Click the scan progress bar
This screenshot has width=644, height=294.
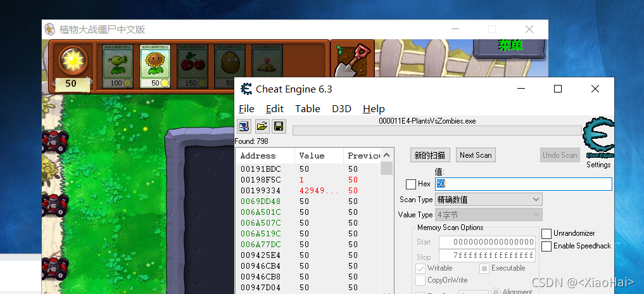pyautogui.click(x=437, y=131)
